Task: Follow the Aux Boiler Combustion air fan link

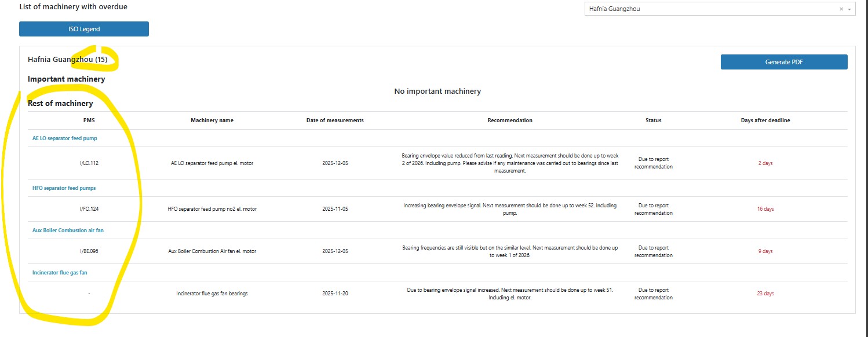Action: pos(68,230)
